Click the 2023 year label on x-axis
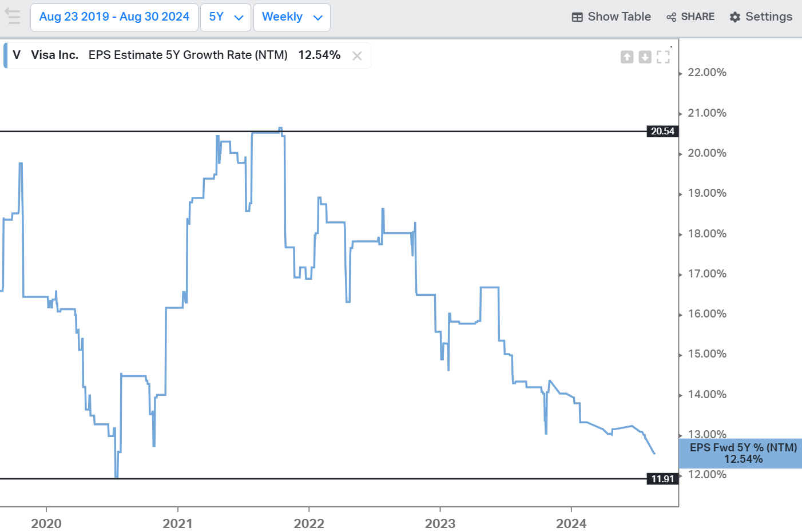 click(x=440, y=523)
